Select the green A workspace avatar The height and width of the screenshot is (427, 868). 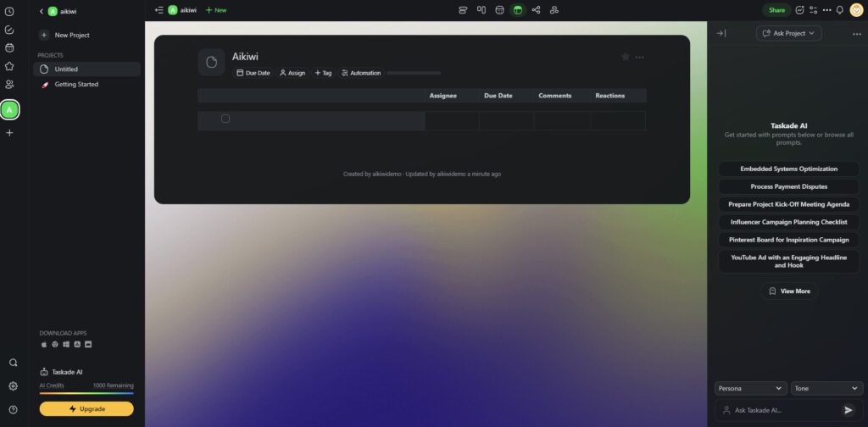(9, 109)
